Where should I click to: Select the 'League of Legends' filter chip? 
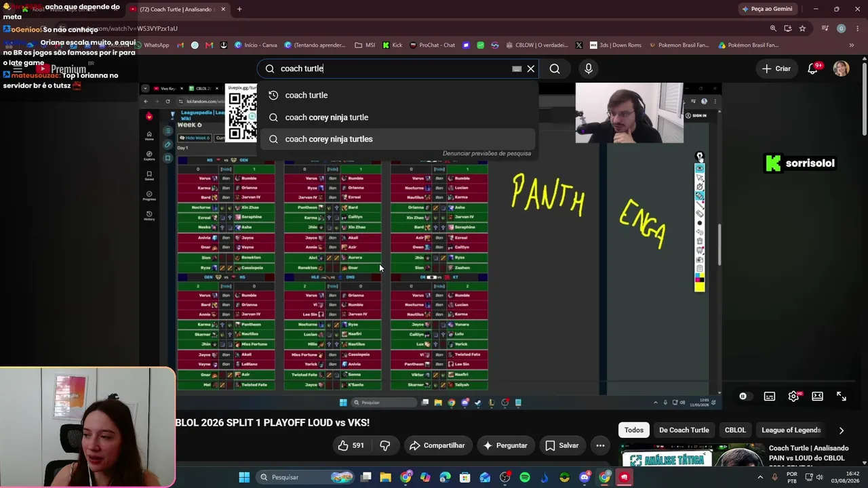pos(791,430)
